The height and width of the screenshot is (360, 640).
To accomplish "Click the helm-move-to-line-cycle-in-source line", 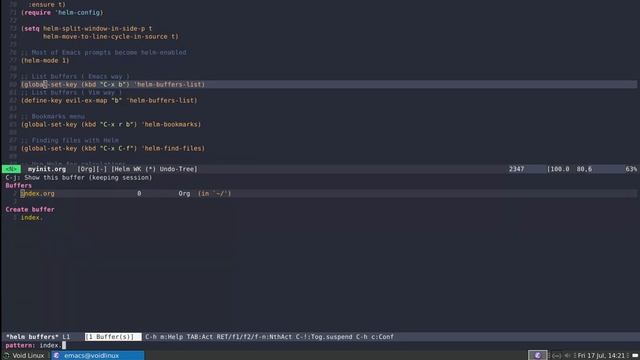I will pos(111,37).
